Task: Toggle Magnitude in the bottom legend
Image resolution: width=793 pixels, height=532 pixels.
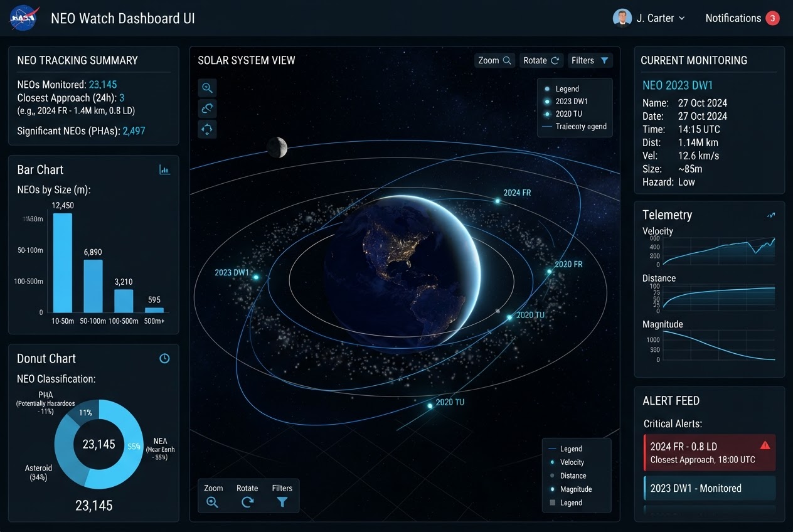Action: coord(570,489)
